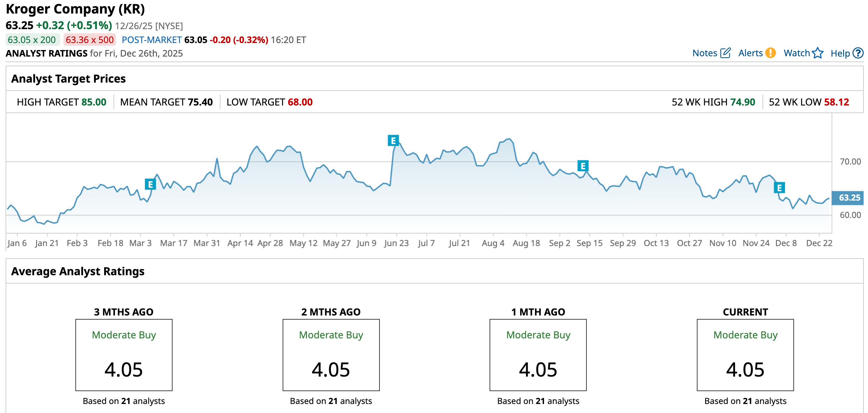
Task: Click the CURRENT Moderate Buy rating box
Action: (x=745, y=355)
